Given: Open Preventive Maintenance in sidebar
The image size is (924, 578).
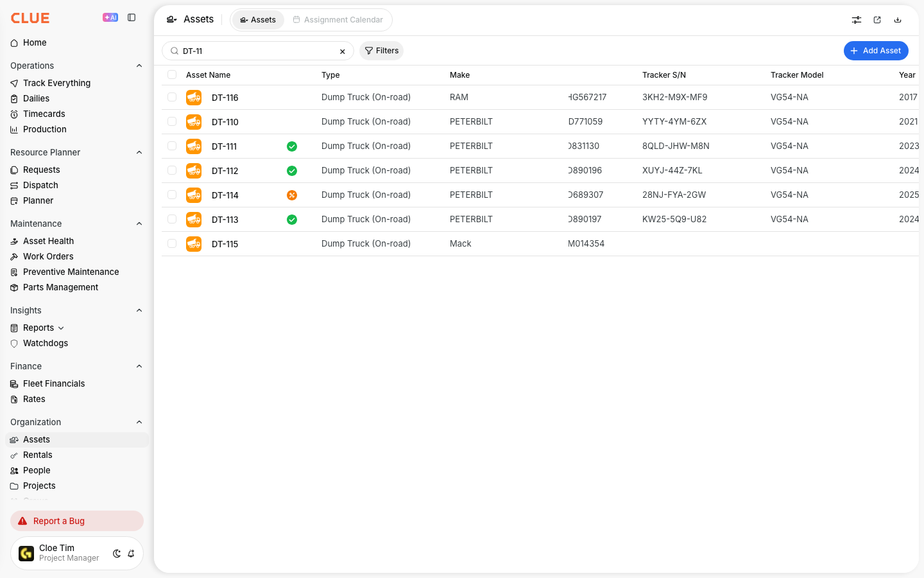Looking at the screenshot, I should [71, 272].
